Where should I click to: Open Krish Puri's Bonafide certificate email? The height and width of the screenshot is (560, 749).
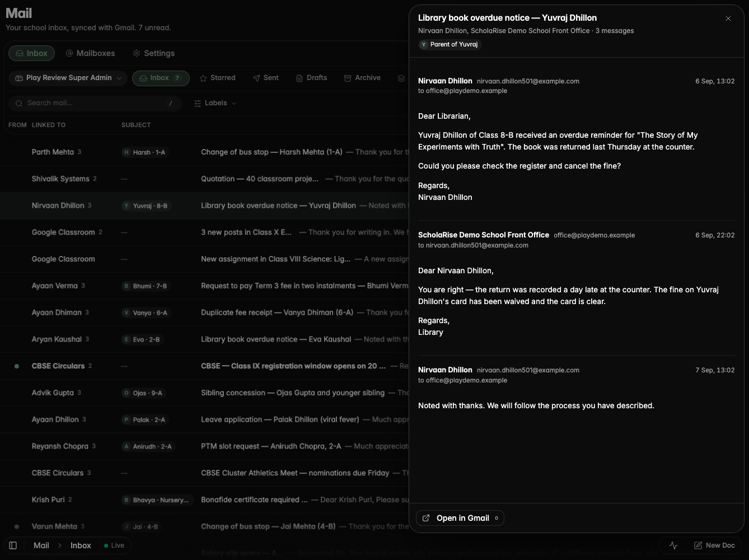pos(204,500)
